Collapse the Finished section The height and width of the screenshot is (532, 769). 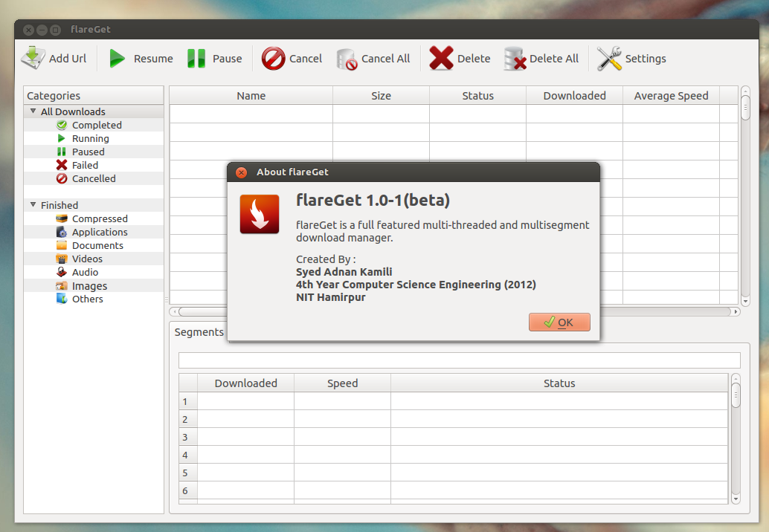coord(32,205)
